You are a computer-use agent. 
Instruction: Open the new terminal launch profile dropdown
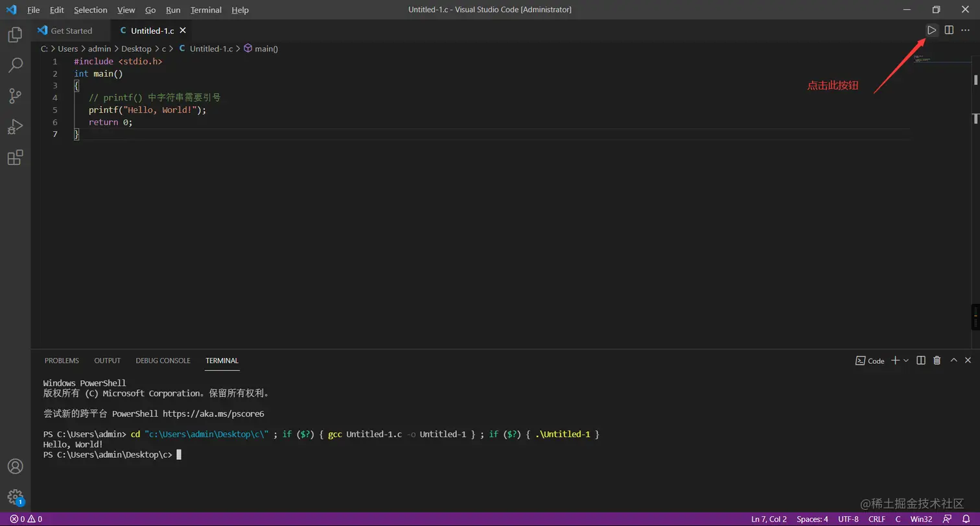906,360
